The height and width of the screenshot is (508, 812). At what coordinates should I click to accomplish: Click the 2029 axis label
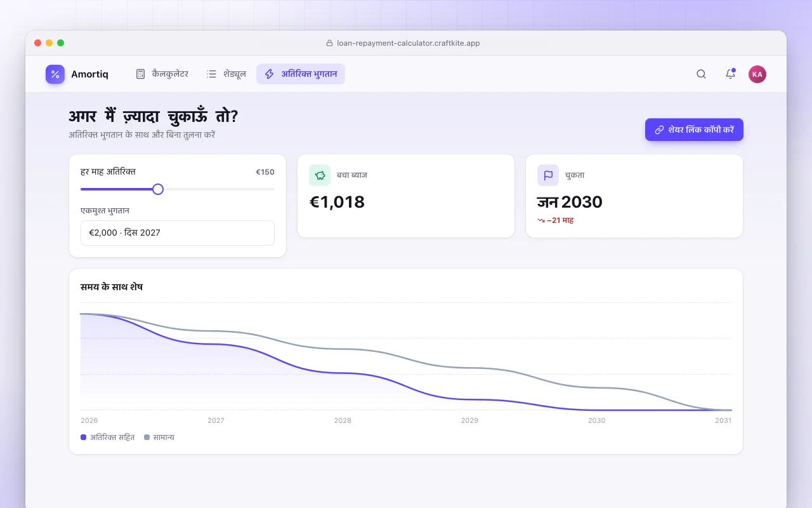469,420
